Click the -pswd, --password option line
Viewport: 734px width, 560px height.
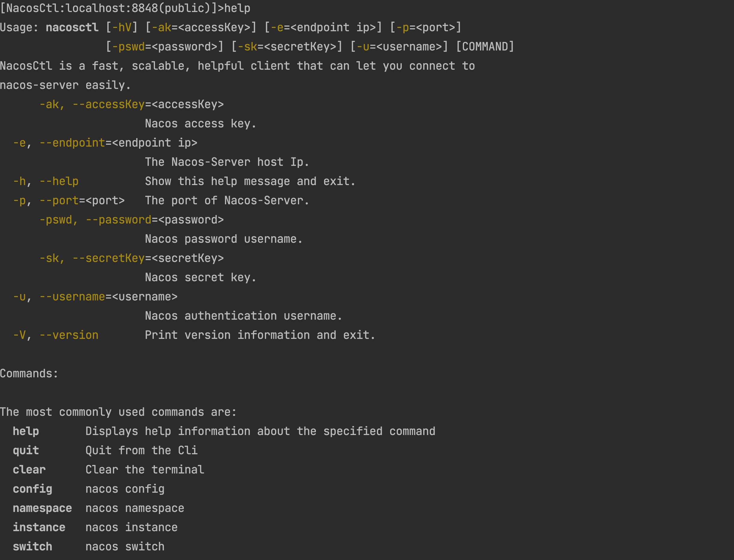click(x=132, y=220)
